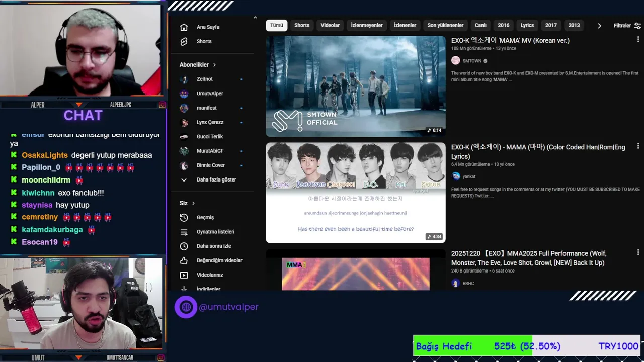The image size is (644, 362).
Task: Click OsakaLights username in chat
Action: coord(45,155)
